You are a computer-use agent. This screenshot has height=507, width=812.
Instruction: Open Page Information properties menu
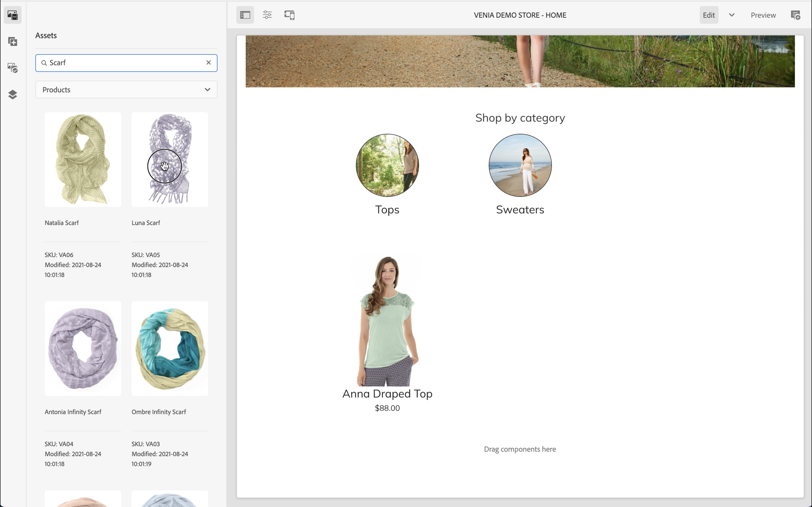267,15
